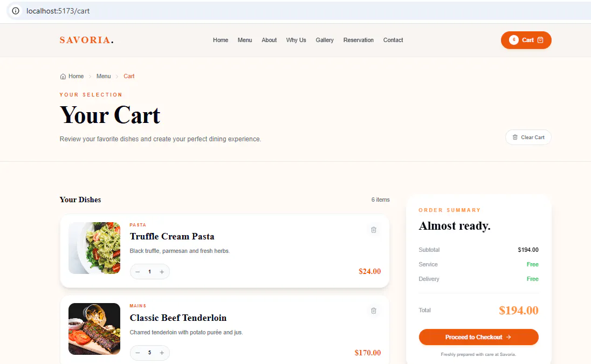Open the Contact nav item

tap(393, 40)
